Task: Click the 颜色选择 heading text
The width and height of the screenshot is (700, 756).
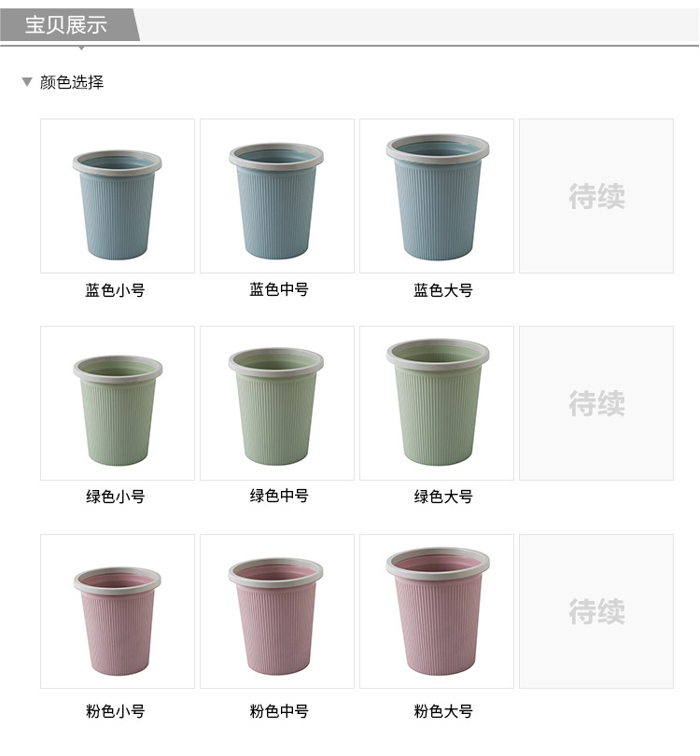Action: pos(72,82)
